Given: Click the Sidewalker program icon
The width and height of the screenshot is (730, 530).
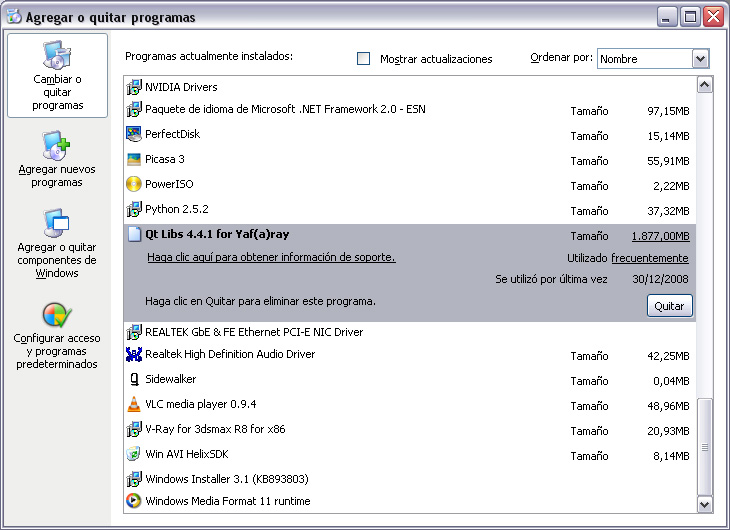Looking at the screenshot, I should (x=134, y=379).
